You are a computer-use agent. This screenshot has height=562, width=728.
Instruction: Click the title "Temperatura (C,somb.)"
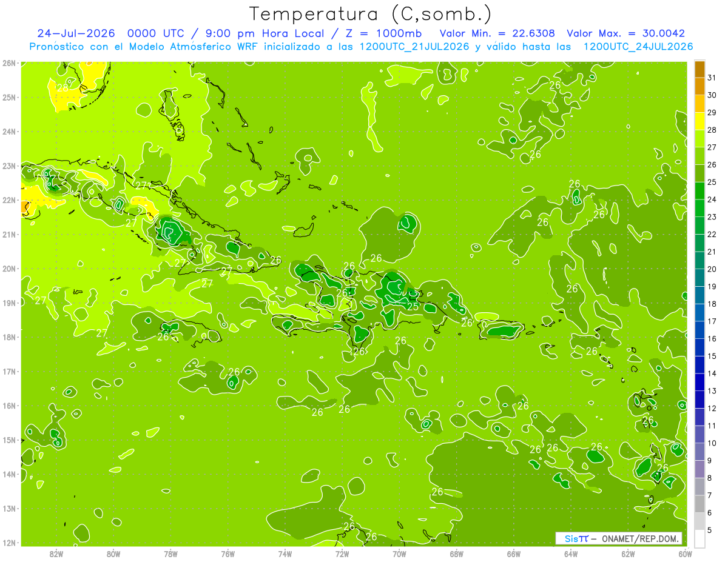tap(371, 13)
